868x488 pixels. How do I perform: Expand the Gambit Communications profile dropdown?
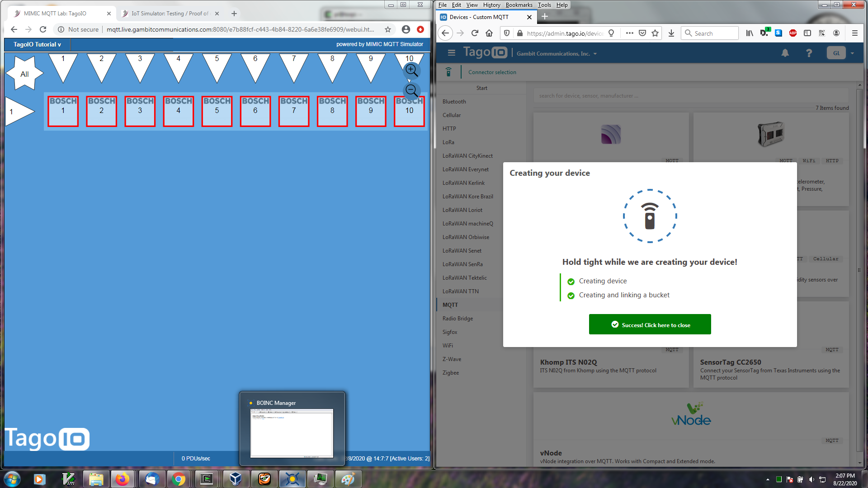pos(557,54)
